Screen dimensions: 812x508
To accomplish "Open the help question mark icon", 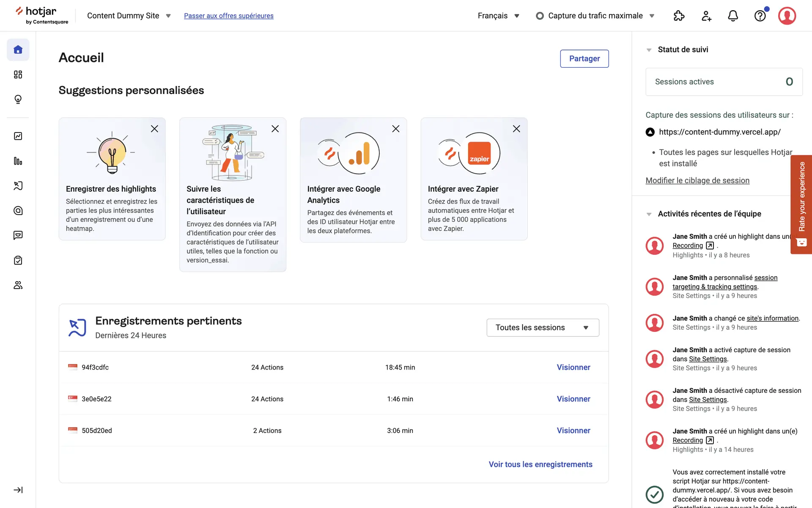I will click(x=760, y=16).
